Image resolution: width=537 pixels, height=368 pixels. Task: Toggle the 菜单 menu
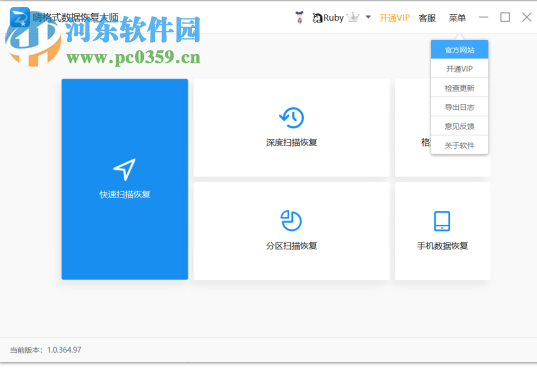tap(457, 18)
